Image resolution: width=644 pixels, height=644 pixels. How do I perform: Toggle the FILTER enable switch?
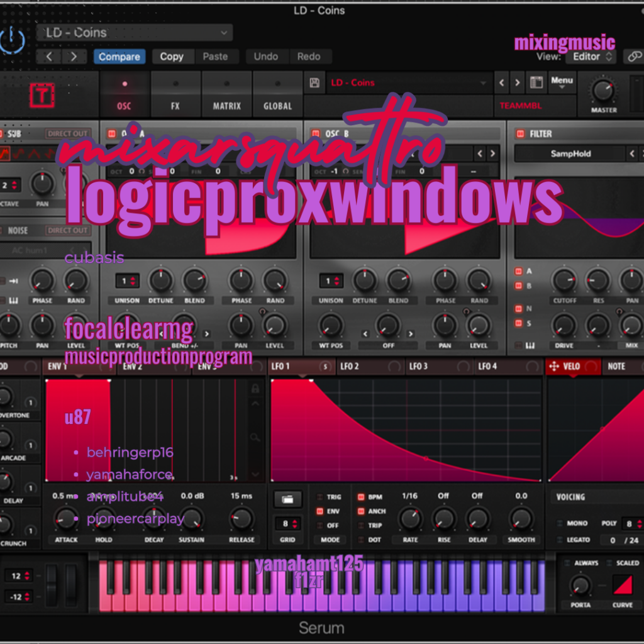click(520, 133)
